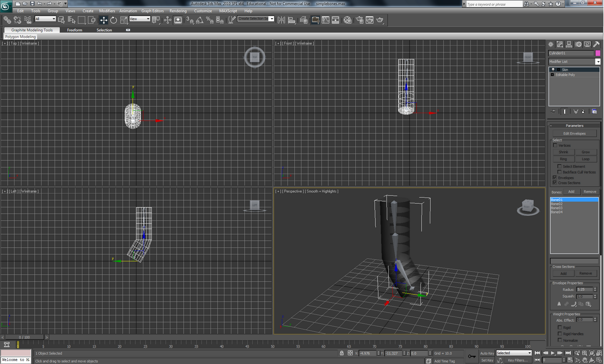The height and width of the screenshot is (364, 604).
Task: Switch to the Utilities panel hammer icon
Action: [x=596, y=44]
